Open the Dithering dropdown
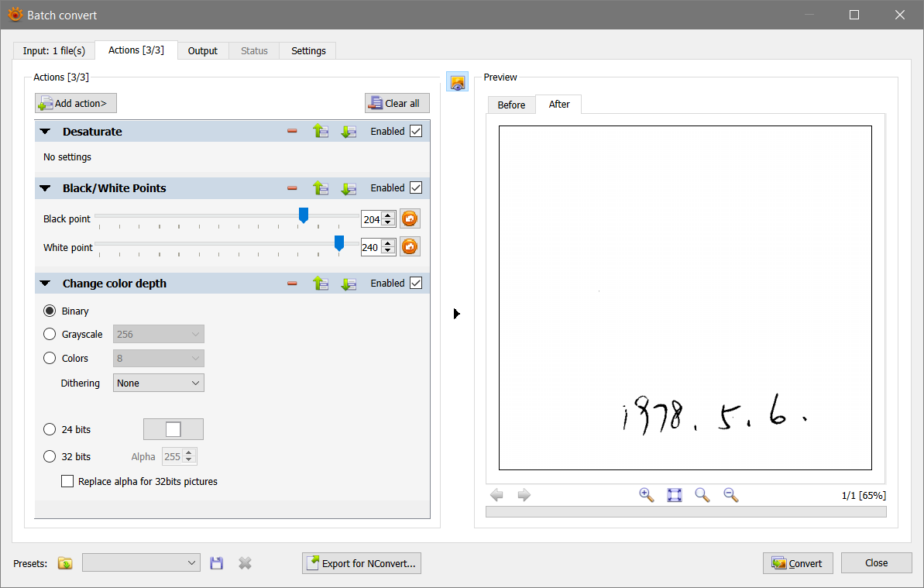Screen dimensions: 924x588 (159, 383)
